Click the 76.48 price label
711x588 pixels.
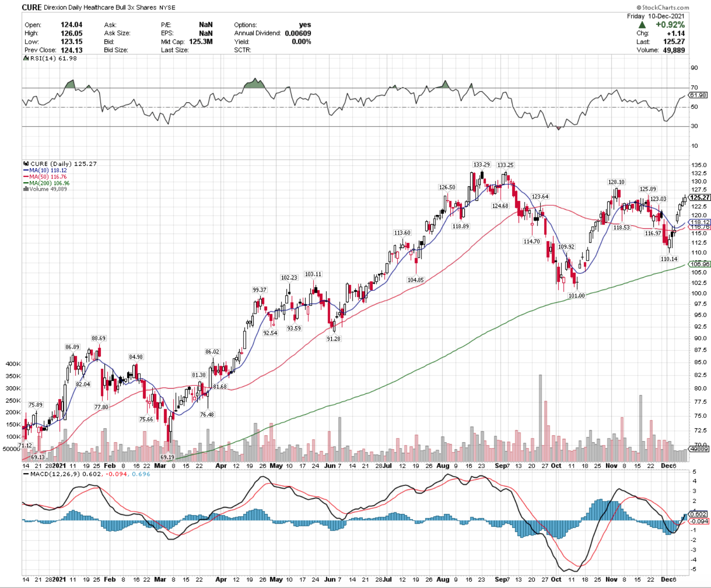(x=207, y=415)
